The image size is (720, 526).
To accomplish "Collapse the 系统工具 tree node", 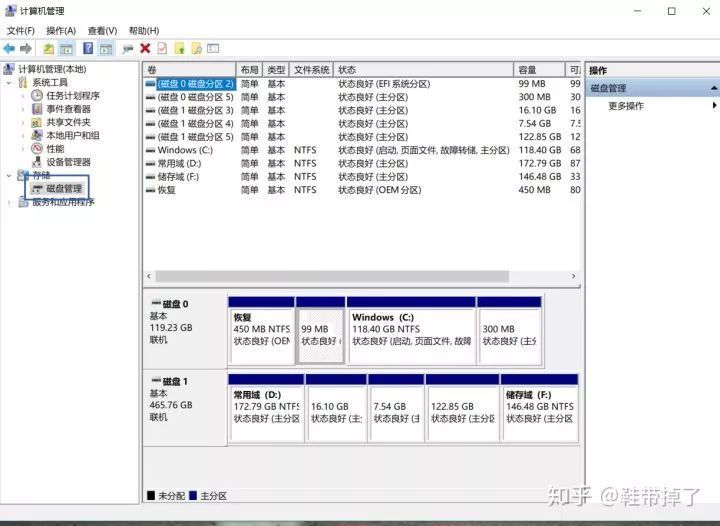I will coord(9,83).
